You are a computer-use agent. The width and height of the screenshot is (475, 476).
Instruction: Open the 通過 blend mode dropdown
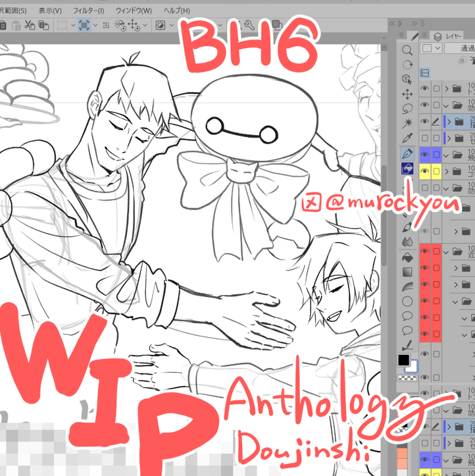(x=459, y=48)
